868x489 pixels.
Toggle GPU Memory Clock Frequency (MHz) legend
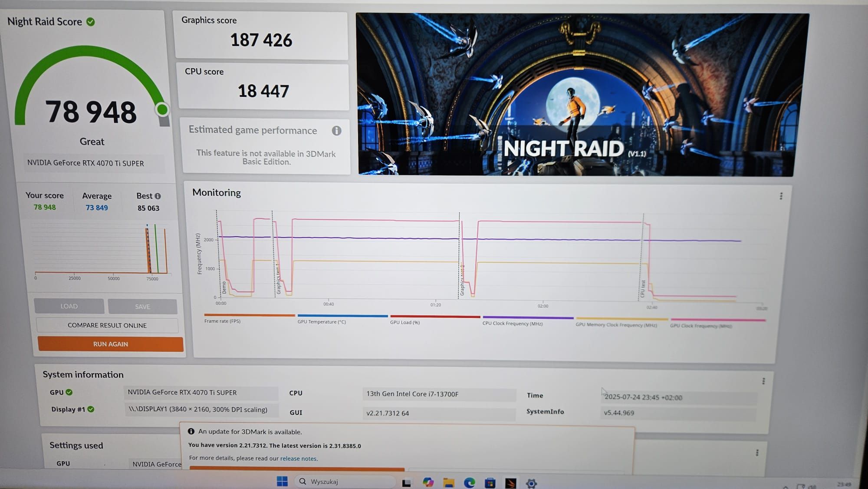(x=621, y=322)
